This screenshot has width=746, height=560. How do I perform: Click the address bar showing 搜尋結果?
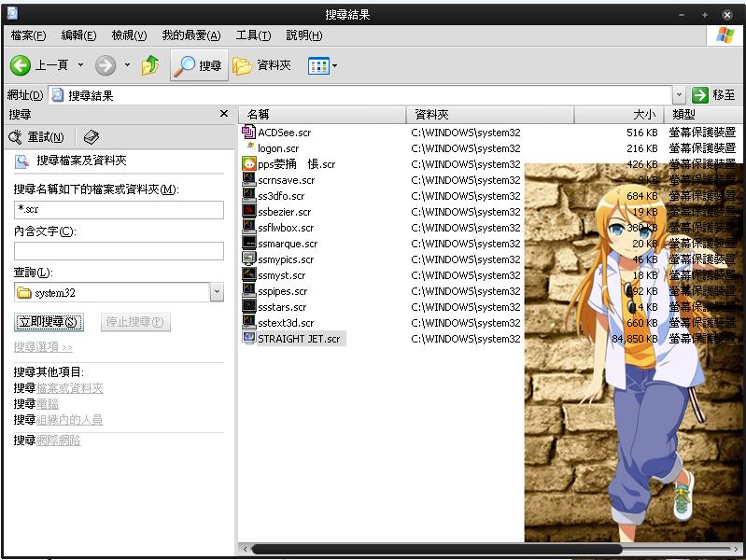[x=360, y=95]
